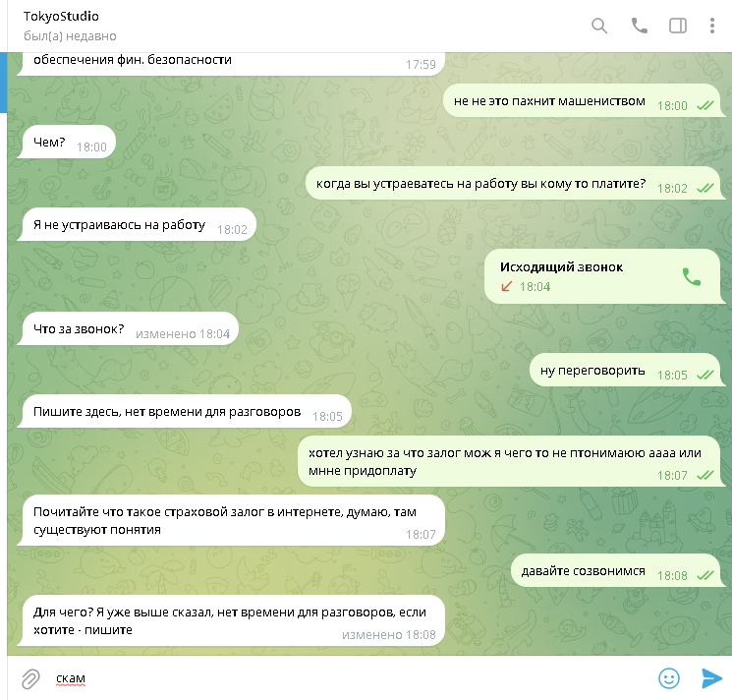Attach a file with the paperclip icon
This screenshot has width=732, height=700.
[30, 678]
